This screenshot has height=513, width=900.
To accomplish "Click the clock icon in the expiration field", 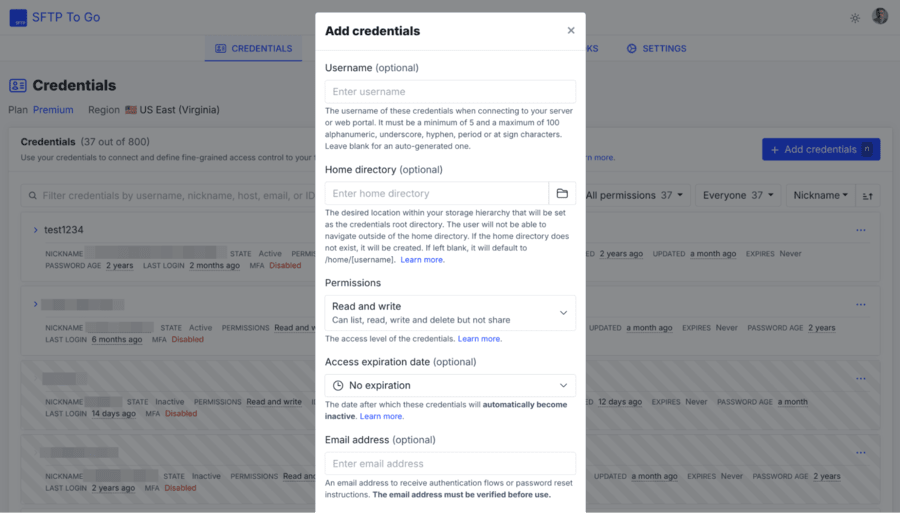I will coord(338,386).
